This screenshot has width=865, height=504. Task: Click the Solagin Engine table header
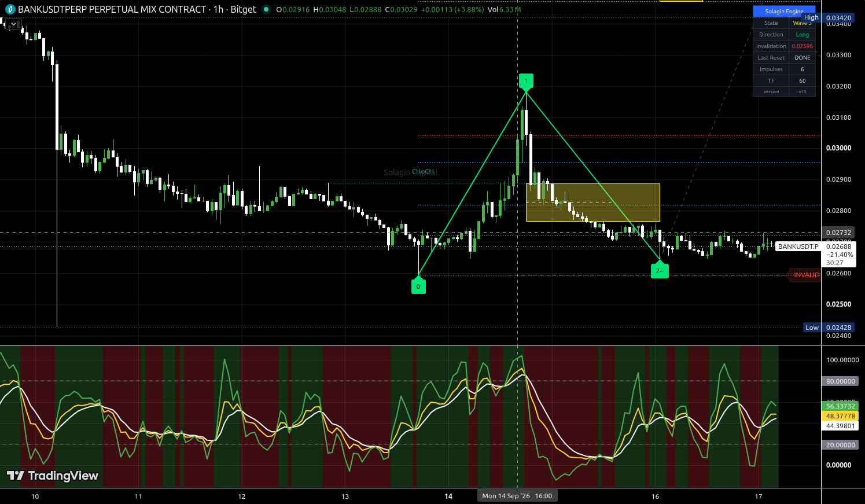(784, 11)
